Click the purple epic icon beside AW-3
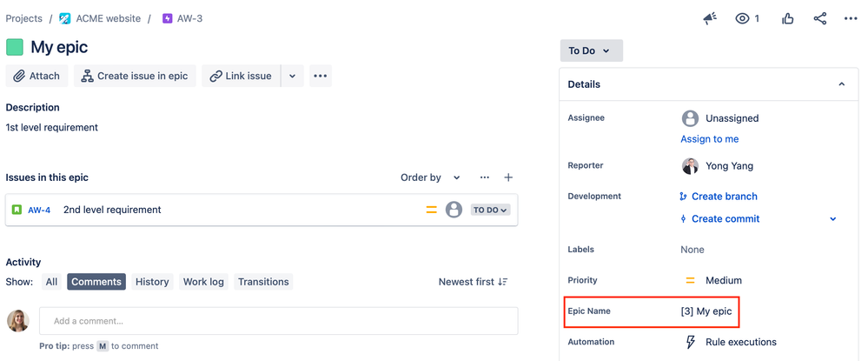 coord(167,18)
